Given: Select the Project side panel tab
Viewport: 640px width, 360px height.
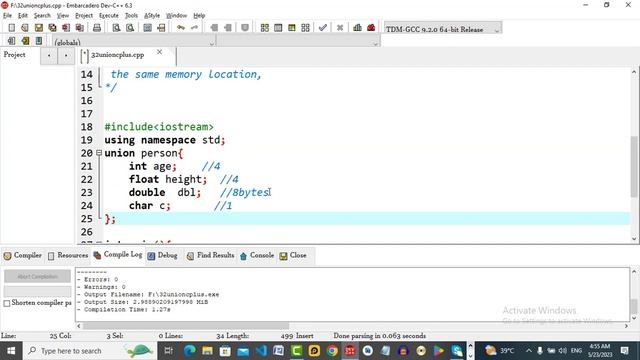Looking at the screenshot, I should pyautogui.click(x=14, y=55).
